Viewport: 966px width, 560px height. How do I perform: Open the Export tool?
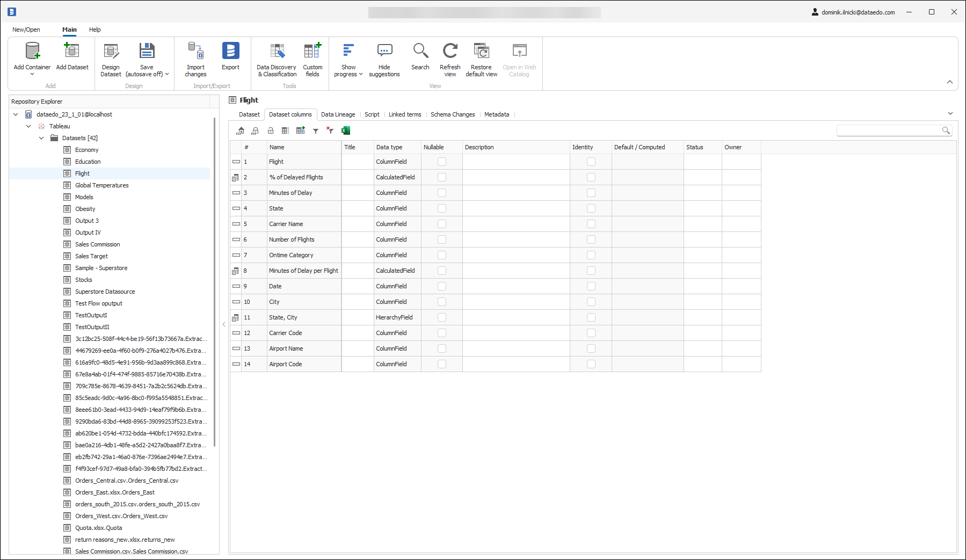click(x=230, y=52)
